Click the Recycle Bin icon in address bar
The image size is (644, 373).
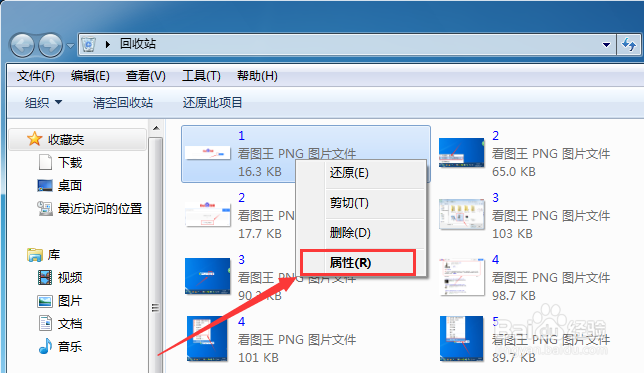tap(88, 44)
